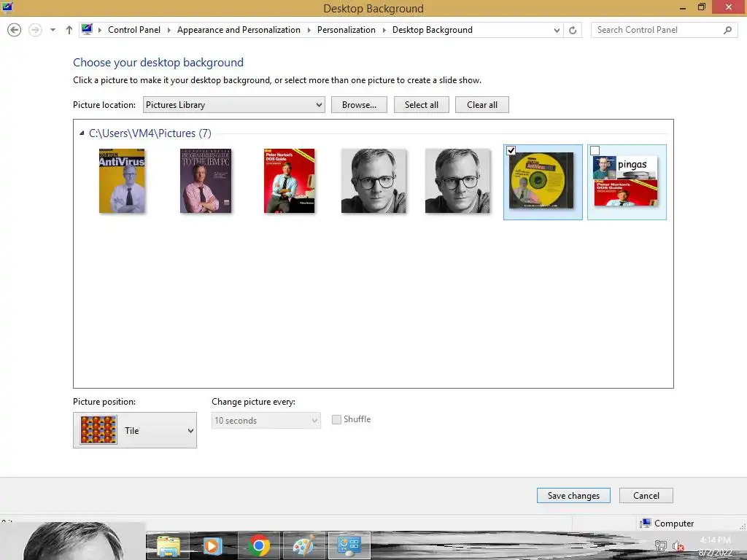Toggle the Shuffle checkbox
Screen dimensions: 747x560
(x=336, y=419)
